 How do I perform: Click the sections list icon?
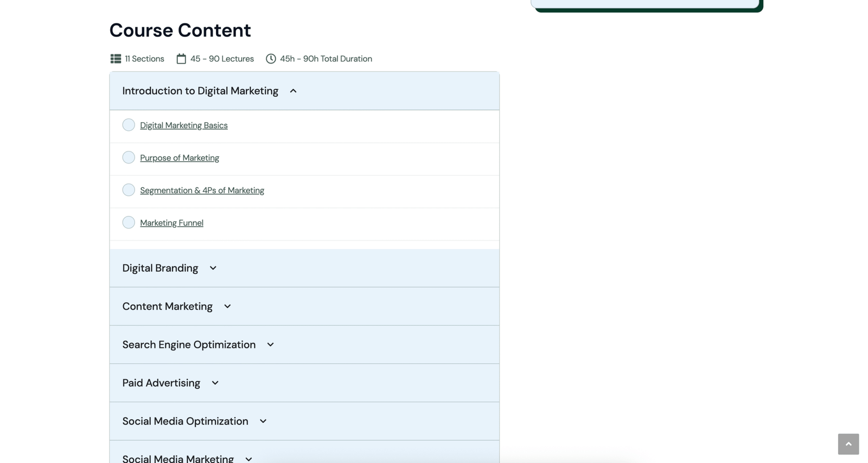(116, 59)
